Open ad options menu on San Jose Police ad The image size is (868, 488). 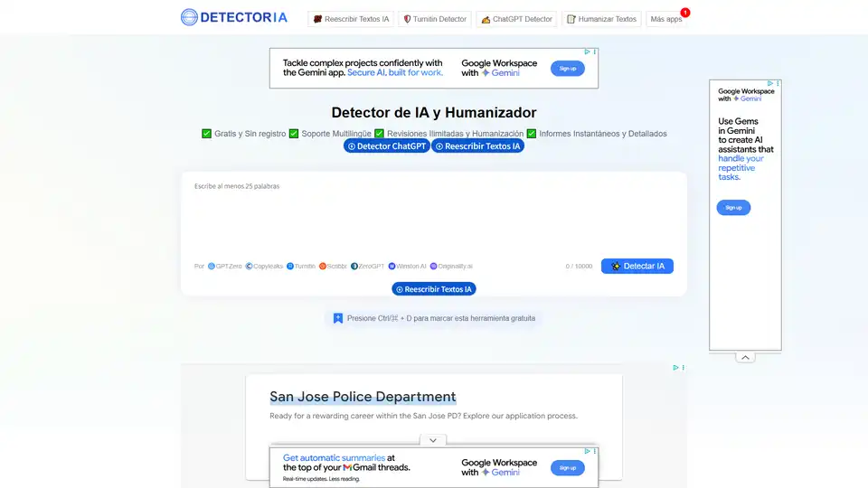[x=684, y=368]
